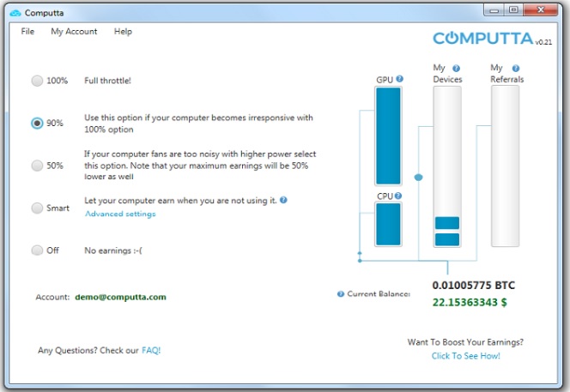The height and width of the screenshot is (392, 570).
Task: Select the 90% power radio button
Action: 37,124
